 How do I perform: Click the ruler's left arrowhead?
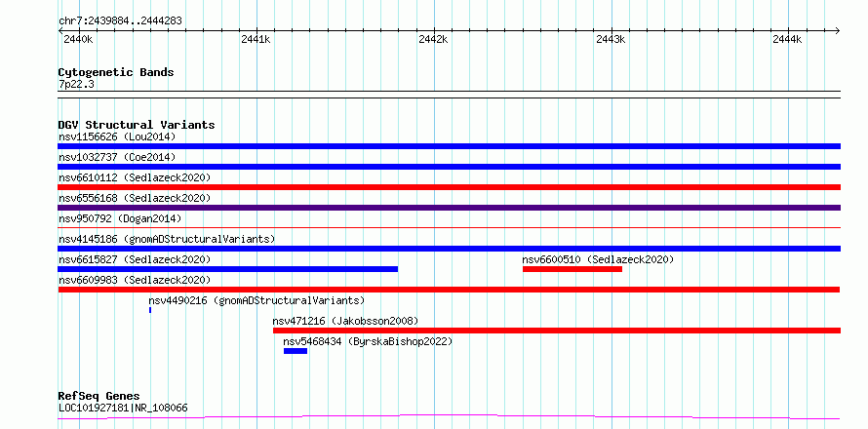click(x=61, y=30)
